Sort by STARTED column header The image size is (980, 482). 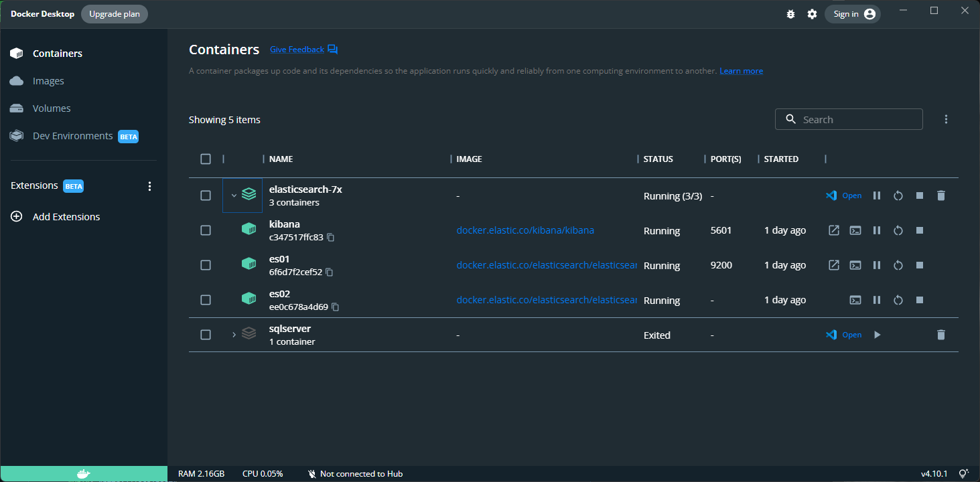(x=781, y=159)
